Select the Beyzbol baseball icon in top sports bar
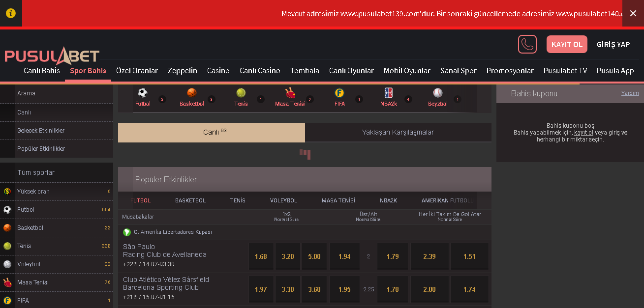 point(438,92)
